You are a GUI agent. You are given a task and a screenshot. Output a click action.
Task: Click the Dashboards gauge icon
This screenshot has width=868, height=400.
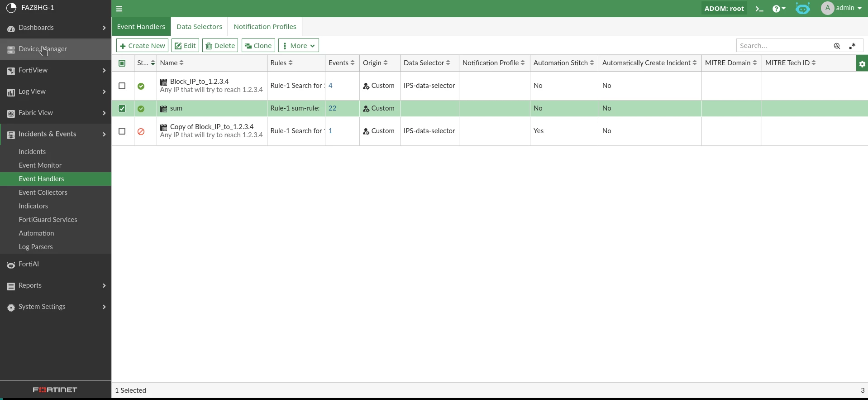point(11,28)
